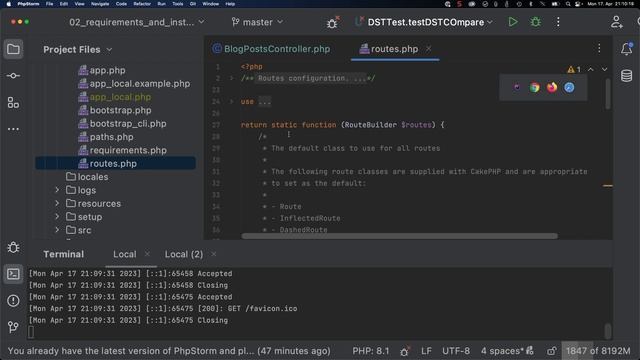The height and width of the screenshot is (360, 640).
Task: Run DSTTest.testDSTCOmpare with green play button
Action: coord(513,22)
